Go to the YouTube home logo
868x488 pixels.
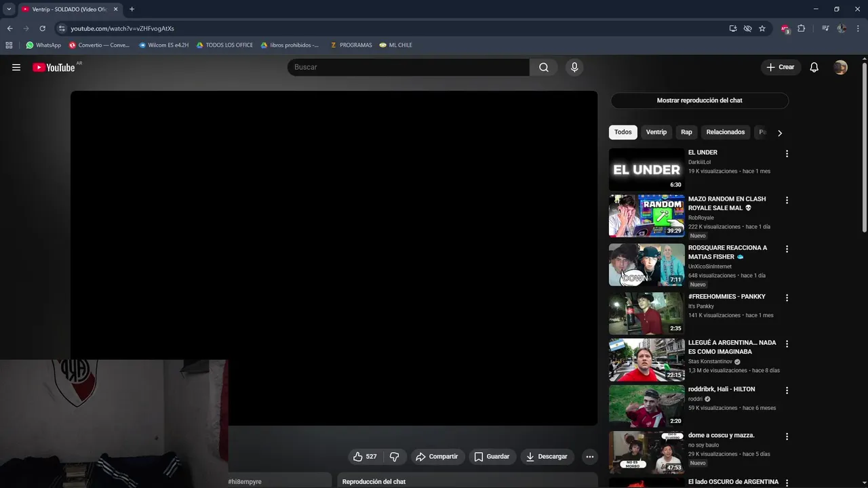coord(54,67)
